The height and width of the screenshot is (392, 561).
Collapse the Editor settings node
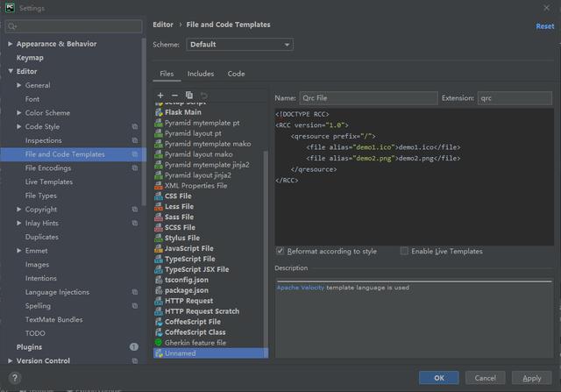pyautogui.click(x=10, y=71)
